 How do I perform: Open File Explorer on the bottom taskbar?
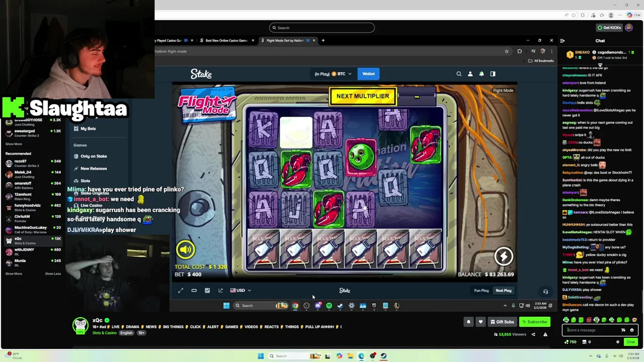pyautogui.click(x=350, y=356)
